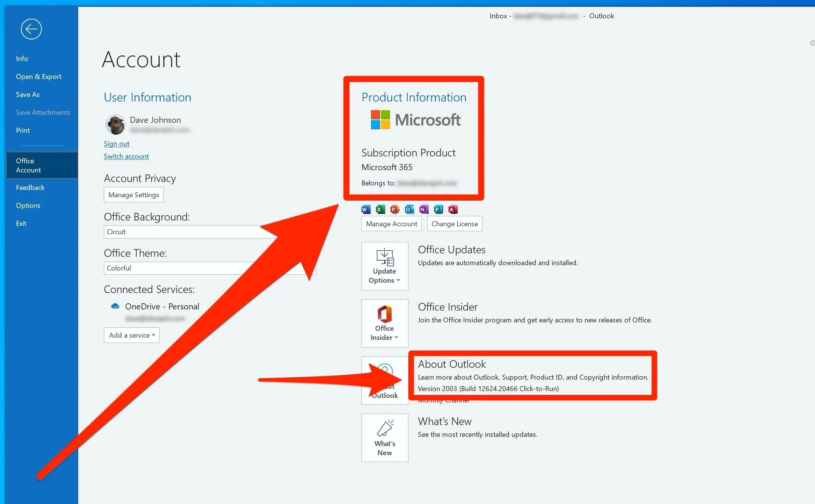Click the Word app icon
Image resolution: width=815 pixels, height=504 pixels.
point(366,209)
